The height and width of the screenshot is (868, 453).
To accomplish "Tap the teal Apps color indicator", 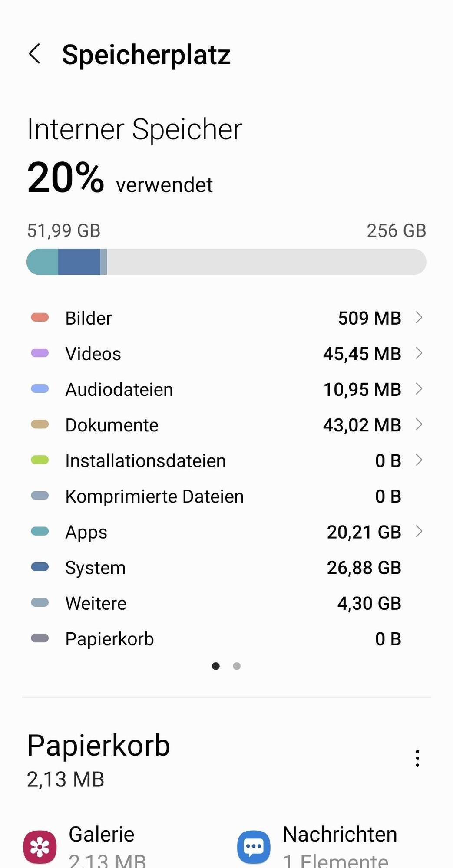I will (x=40, y=531).
